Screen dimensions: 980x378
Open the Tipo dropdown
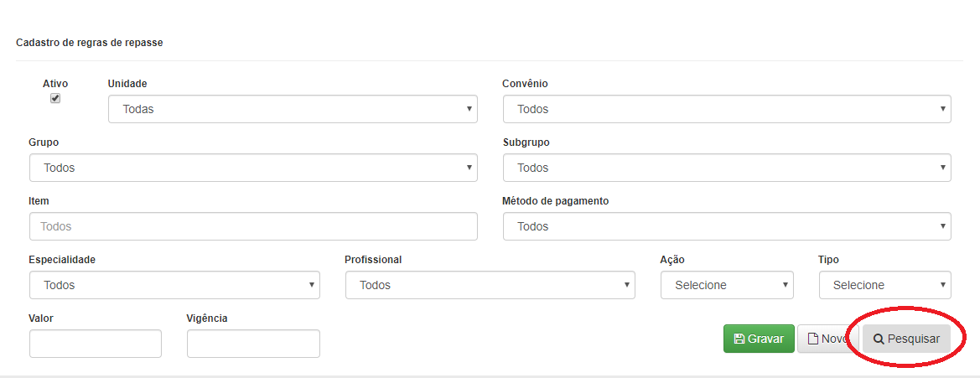pyautogui.click(x=885, y=285)
